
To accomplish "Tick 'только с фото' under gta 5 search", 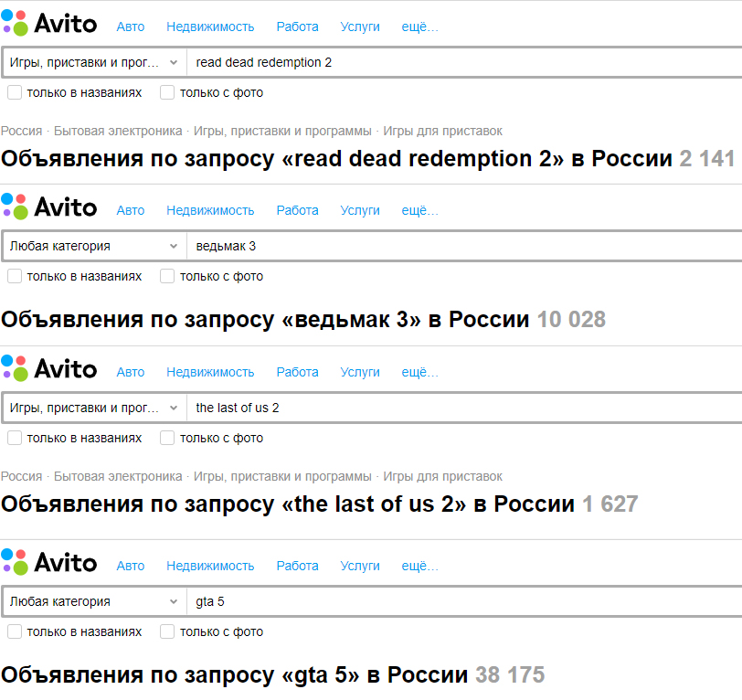I will (167, 631).
